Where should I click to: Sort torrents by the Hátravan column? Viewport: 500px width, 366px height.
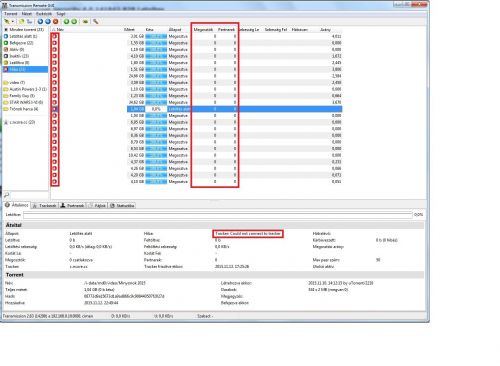click(x=300, y=30)
